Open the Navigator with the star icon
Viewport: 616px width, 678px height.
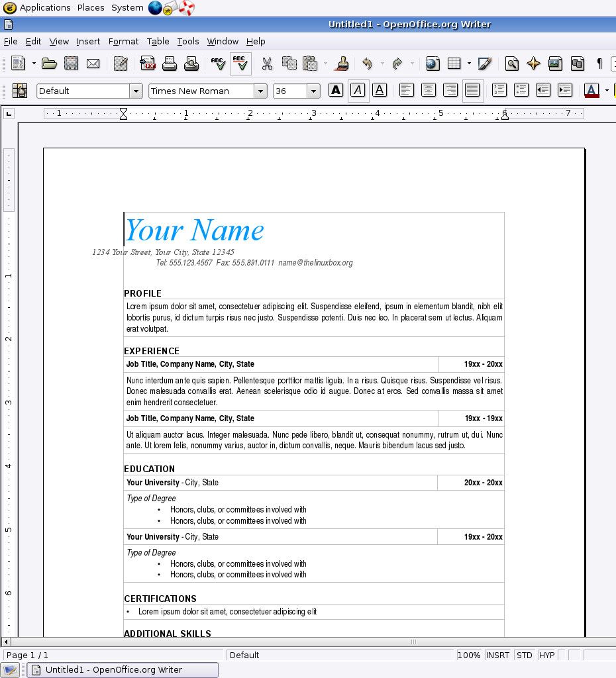533,64
